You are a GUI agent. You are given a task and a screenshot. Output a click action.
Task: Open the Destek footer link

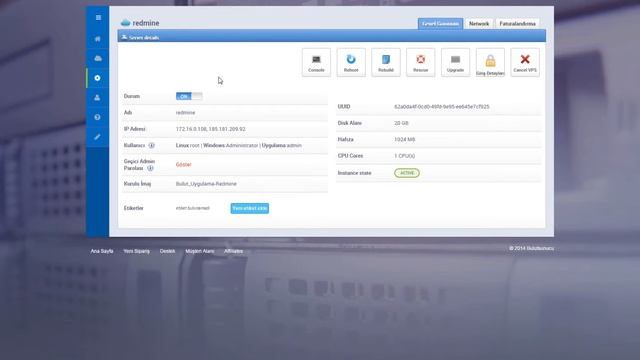pyautogui.click(x=167, y=251)
